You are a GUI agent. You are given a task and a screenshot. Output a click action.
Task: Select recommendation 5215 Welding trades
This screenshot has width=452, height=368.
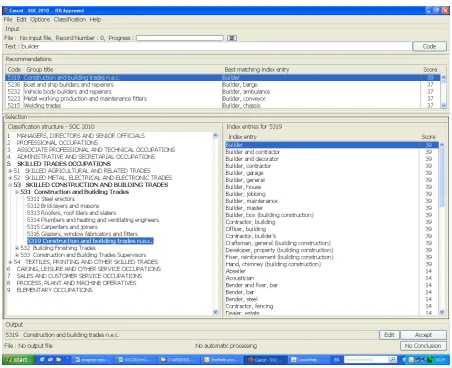[x=223, y=105]
